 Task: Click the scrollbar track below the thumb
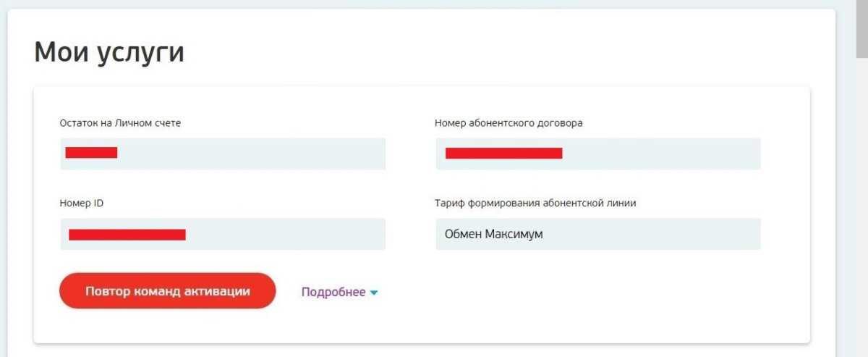(x=861, y=217)
